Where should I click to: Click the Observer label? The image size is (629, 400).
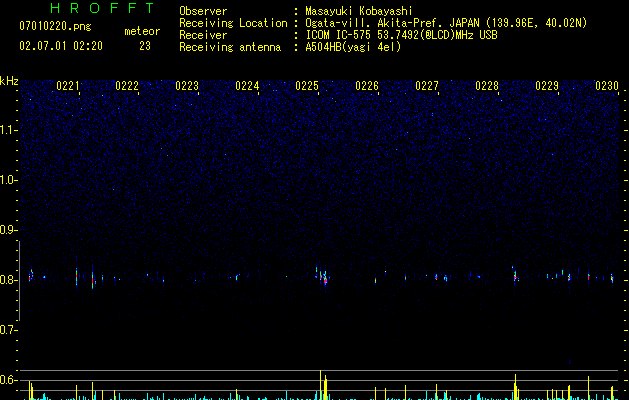point(203,11)
